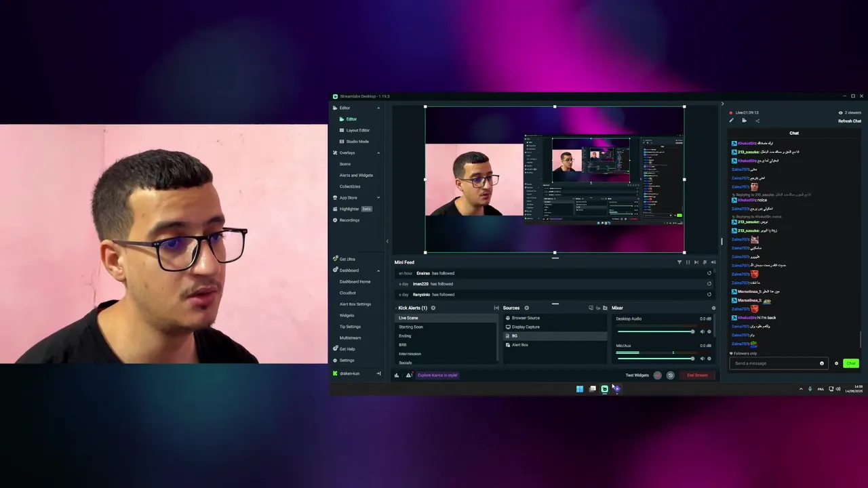Collapse the Overlays section chevron
The image size is (868, 488).
coord(378,153)
